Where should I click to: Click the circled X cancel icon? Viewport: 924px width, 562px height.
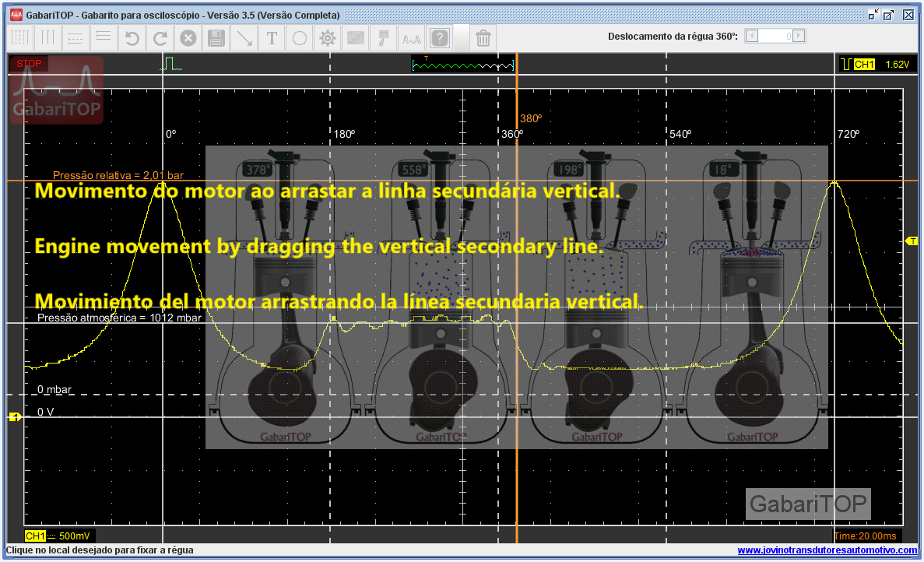click(x=188, y=38)
